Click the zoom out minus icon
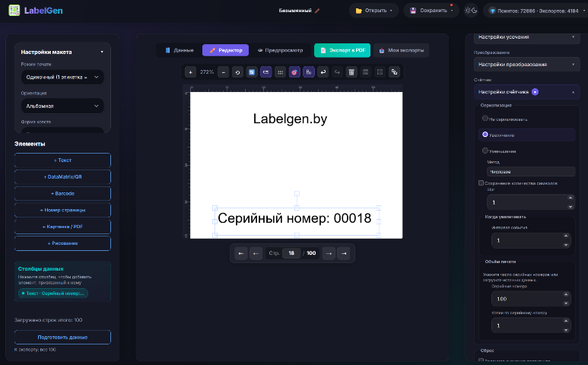 223,72
